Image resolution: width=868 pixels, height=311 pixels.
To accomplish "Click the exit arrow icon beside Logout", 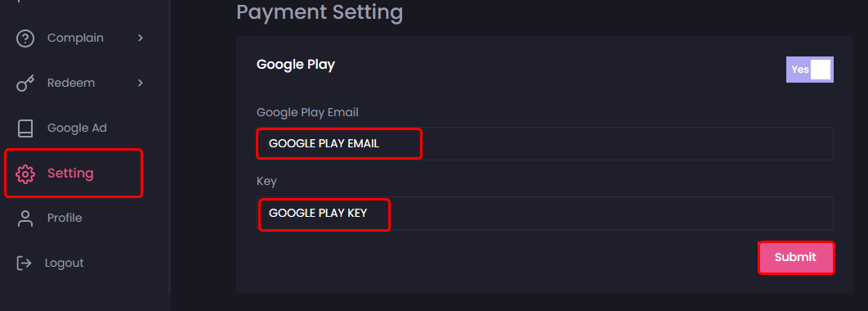I will tap(25, 263).
